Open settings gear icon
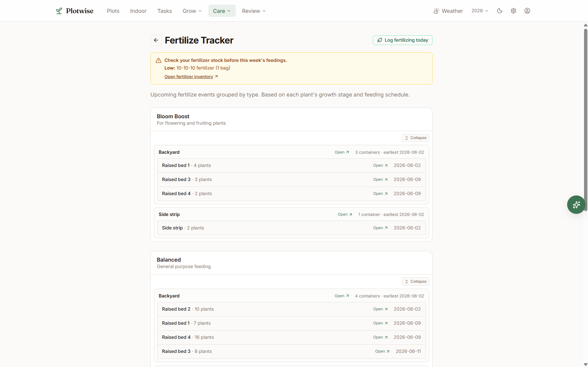 pos(514,11)
